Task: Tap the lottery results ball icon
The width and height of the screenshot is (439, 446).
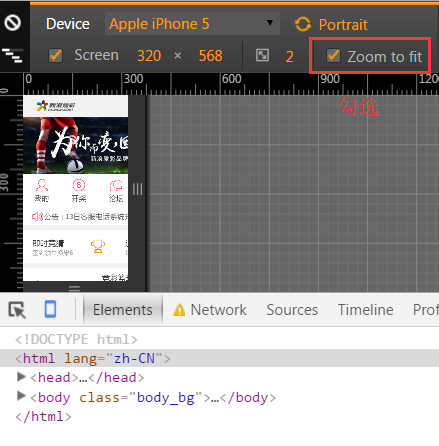Action: coord(79,185)
